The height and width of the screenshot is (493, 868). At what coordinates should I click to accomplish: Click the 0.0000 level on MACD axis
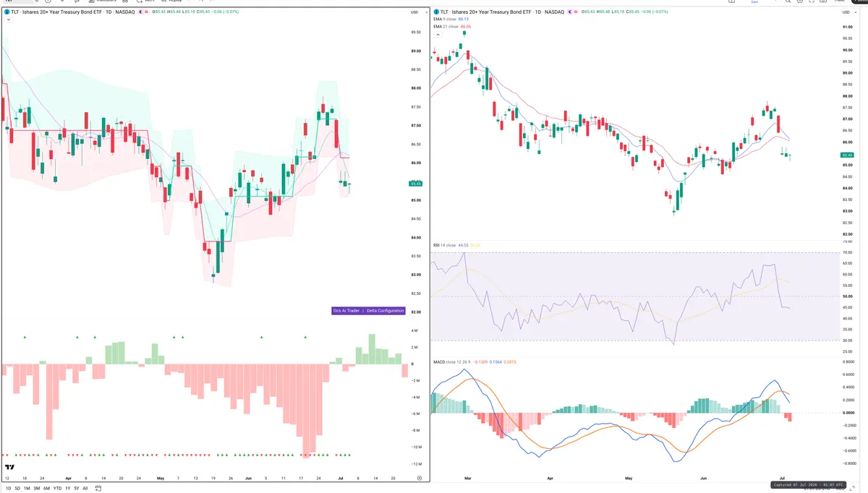848,413
